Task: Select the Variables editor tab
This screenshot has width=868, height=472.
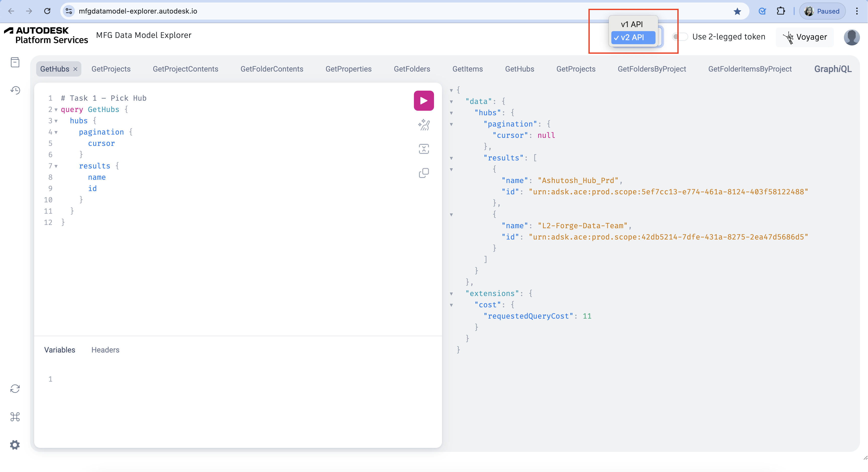Action: [x=60, y=350]
